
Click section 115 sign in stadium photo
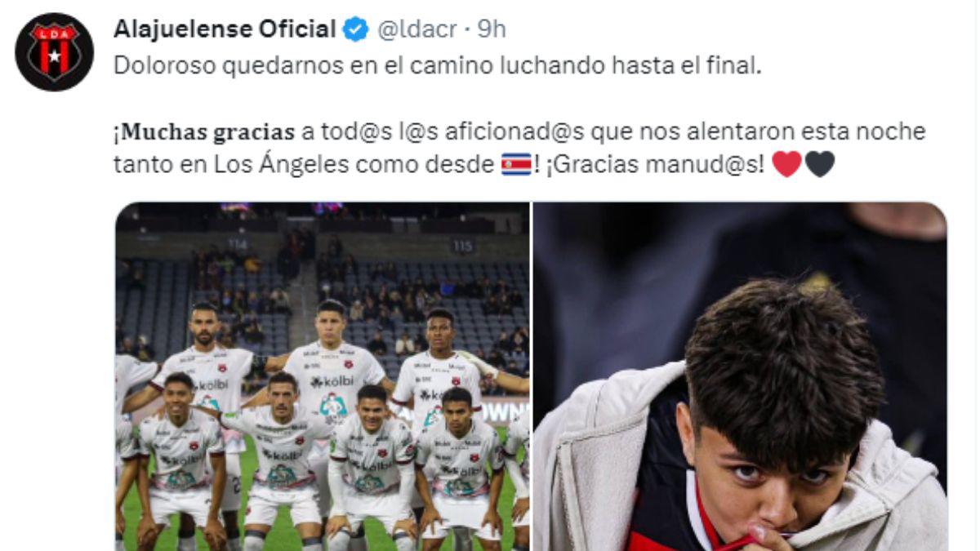(463, 245)
